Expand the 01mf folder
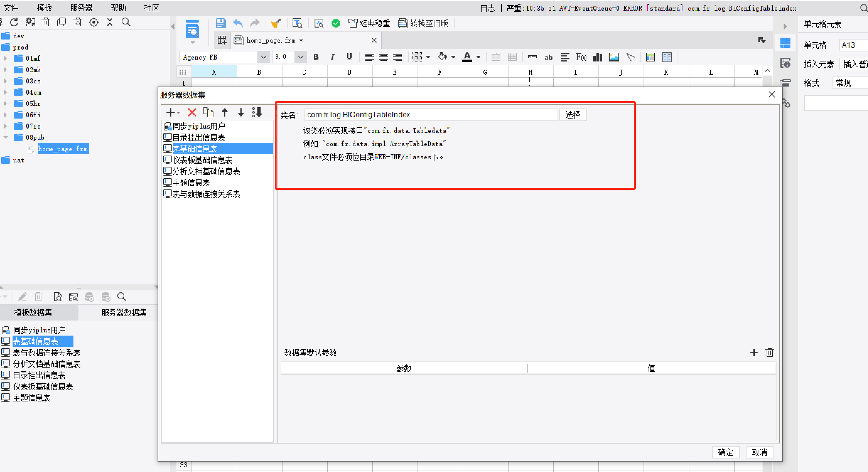Image resolution: width=868 pixels, height=472 pixels. [5, 58]
